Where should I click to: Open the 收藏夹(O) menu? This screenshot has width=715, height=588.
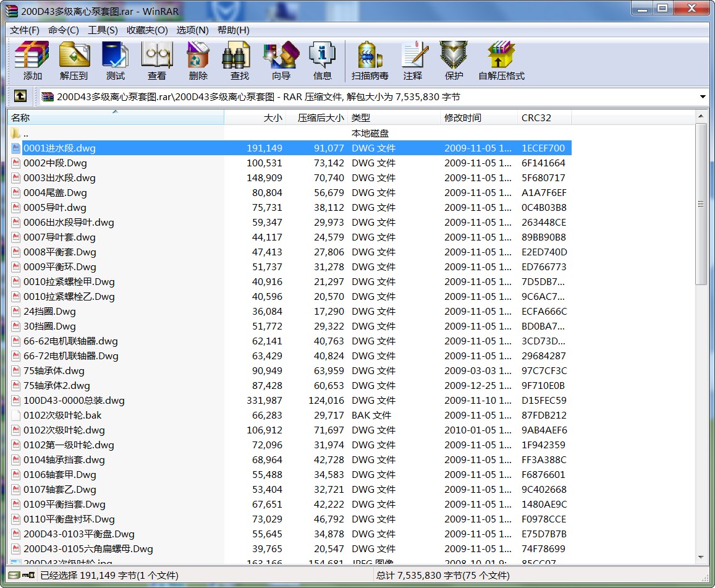pos(147,30)
